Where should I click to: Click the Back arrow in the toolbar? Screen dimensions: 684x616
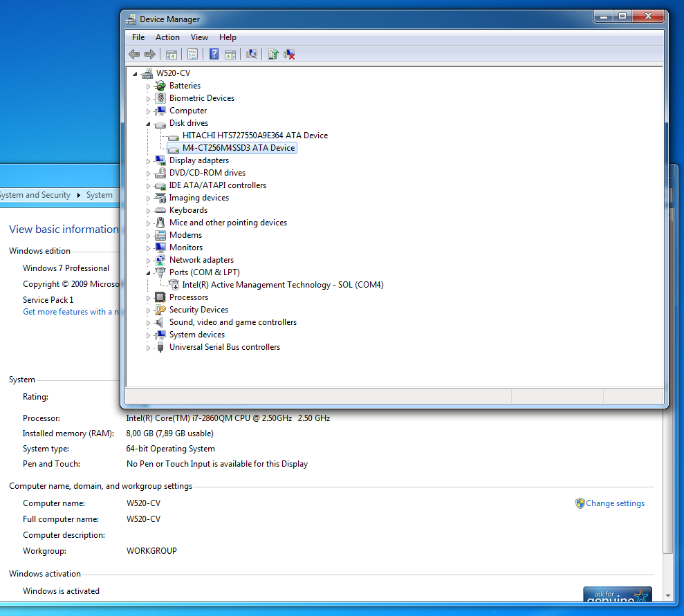[134, 55]
